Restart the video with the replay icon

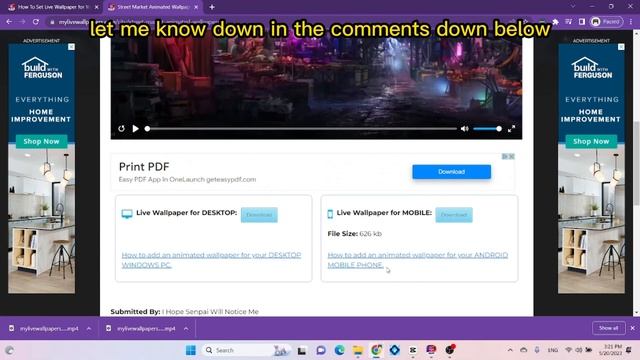pyautogui.click(x=121, y=129)
